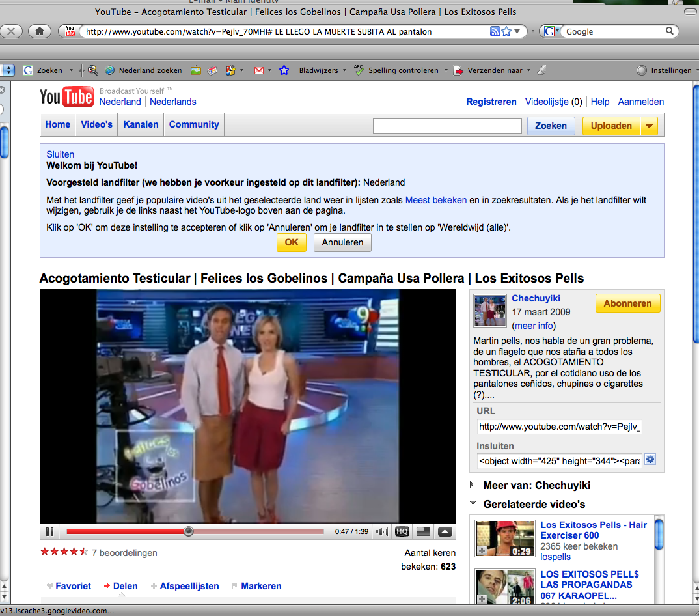Image resolution: width=699 pixels, height=616 pixels.
Task: Click Markeren to flag video
Action: click(x=257, y=586)
